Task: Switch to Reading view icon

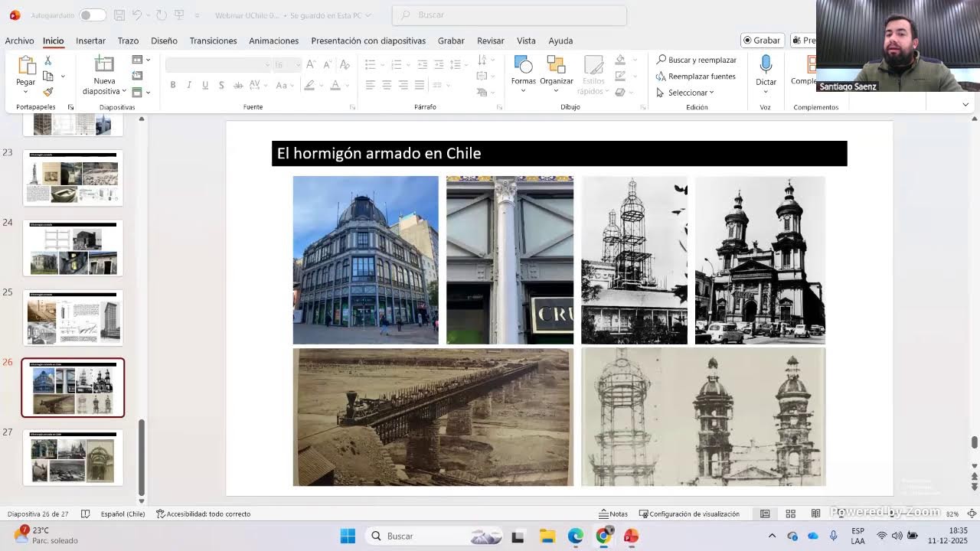Action: point(815,514)
